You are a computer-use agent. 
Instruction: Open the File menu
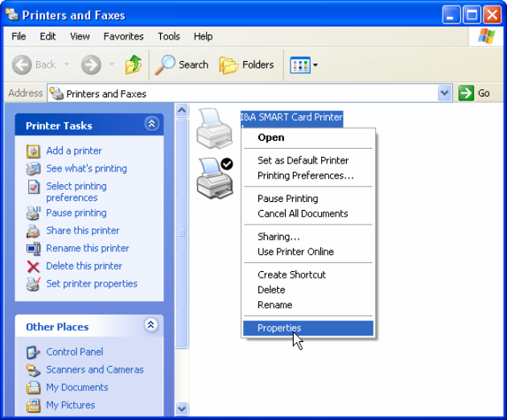coord(19,36)
